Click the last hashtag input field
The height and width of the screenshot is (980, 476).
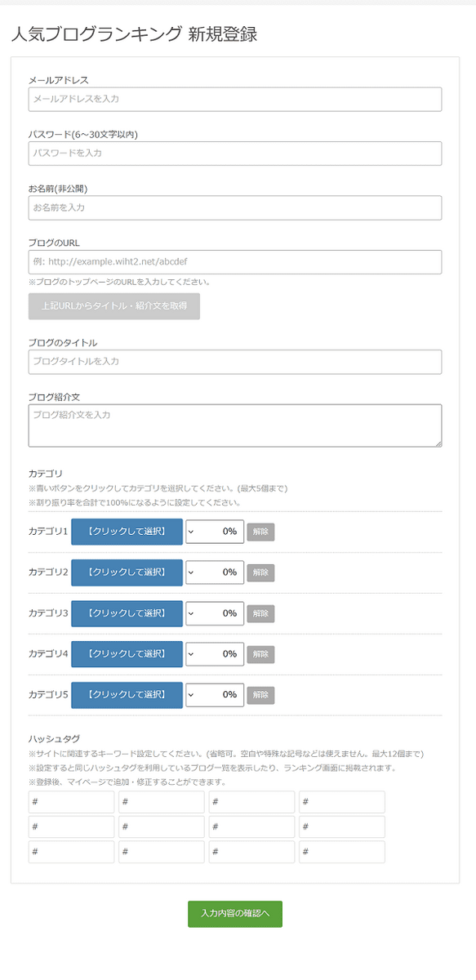[341, 852]
